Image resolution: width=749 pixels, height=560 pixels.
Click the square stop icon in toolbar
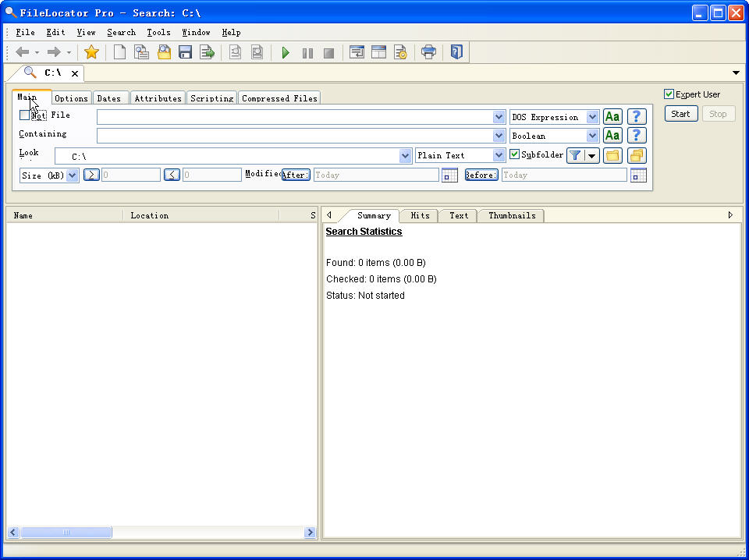point(328,52)
